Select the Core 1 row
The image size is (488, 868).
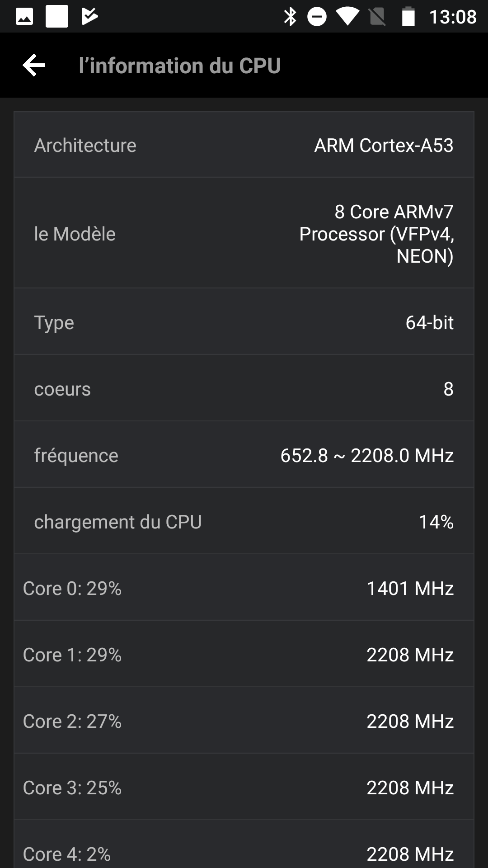pyautogui.click(x=244, y=655)
